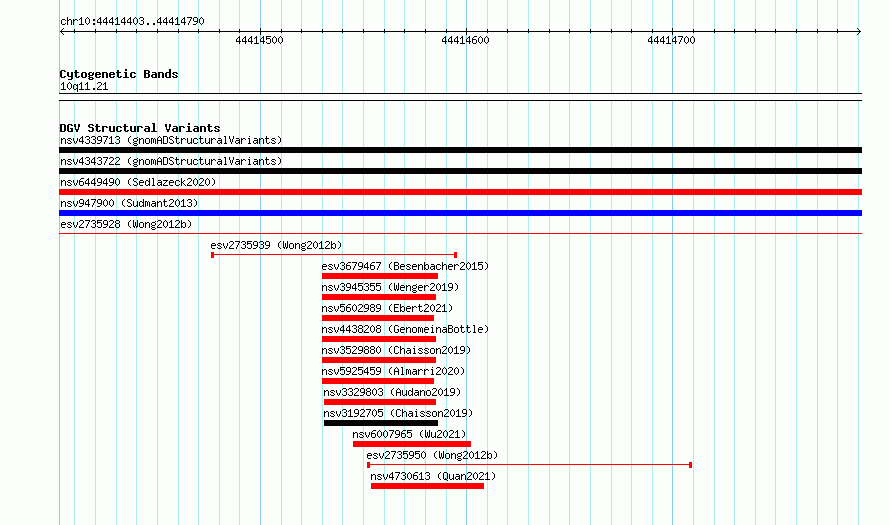Open esv2735939 (Wong2012b) label
The height and width of the screenshot is (525, 890).
[x=276, y=245]
